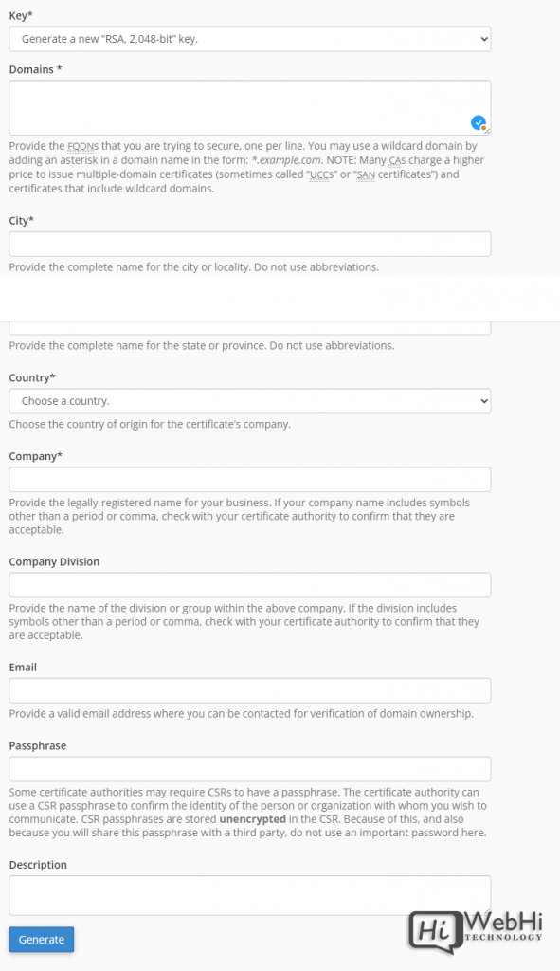Focus the Passphrase input field

250,769
